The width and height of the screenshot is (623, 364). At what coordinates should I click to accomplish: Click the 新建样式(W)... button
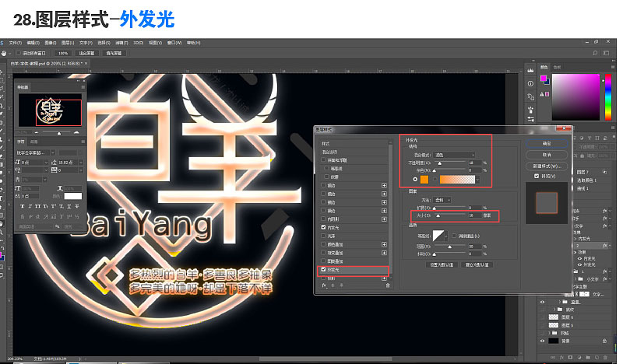(x=547, y=166)
